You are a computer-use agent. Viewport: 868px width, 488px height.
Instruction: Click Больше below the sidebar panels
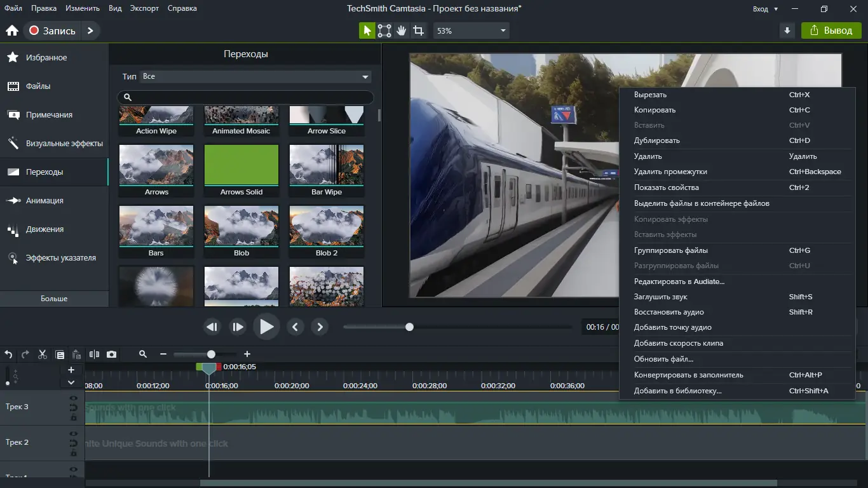[x=55, y=298]
